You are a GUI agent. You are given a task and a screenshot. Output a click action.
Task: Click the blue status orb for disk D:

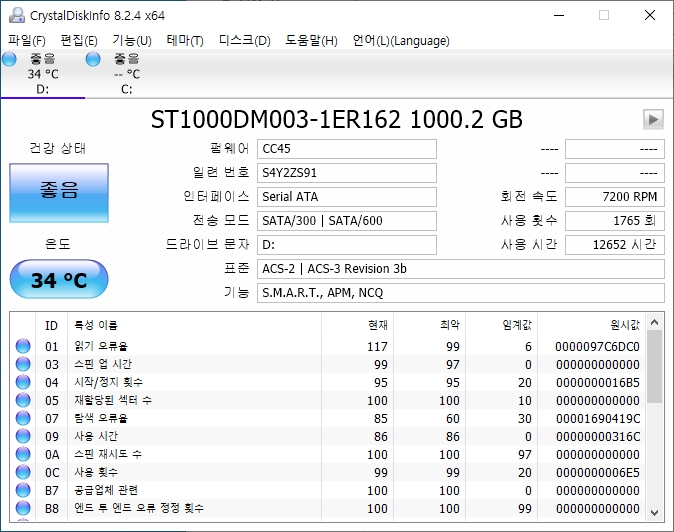[9, 59]
